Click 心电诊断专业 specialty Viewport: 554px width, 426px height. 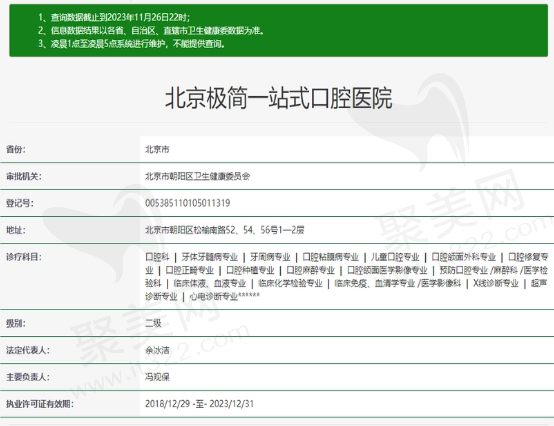(x=214, y=296)
